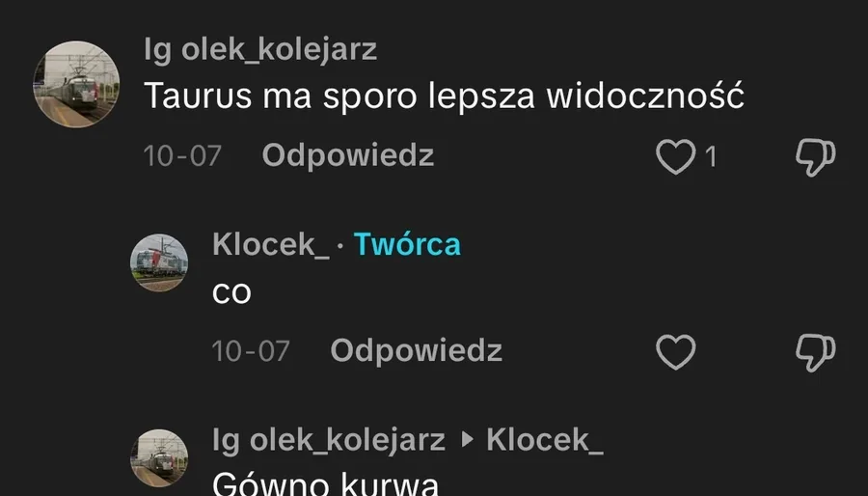Viewport: 868px width, 496px height.
Task: Open Klocek_ username next to Twórca
Action: pos(271,244)
